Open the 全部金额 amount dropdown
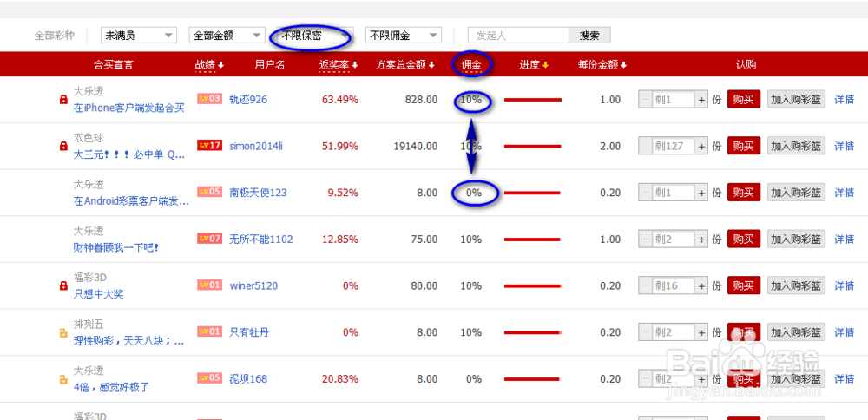Viewport: 868px width, 420px height. 227,36
